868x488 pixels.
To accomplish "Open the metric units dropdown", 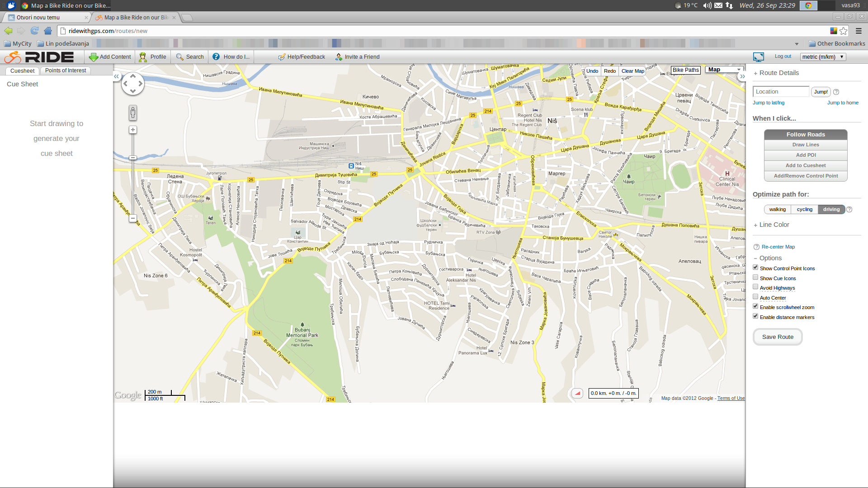I will (822, 57).
